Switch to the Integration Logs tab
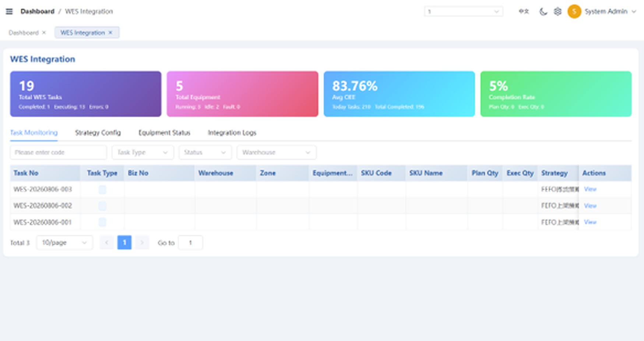The width and height of the screenshot is (644, 341). (x=232, y=132)
